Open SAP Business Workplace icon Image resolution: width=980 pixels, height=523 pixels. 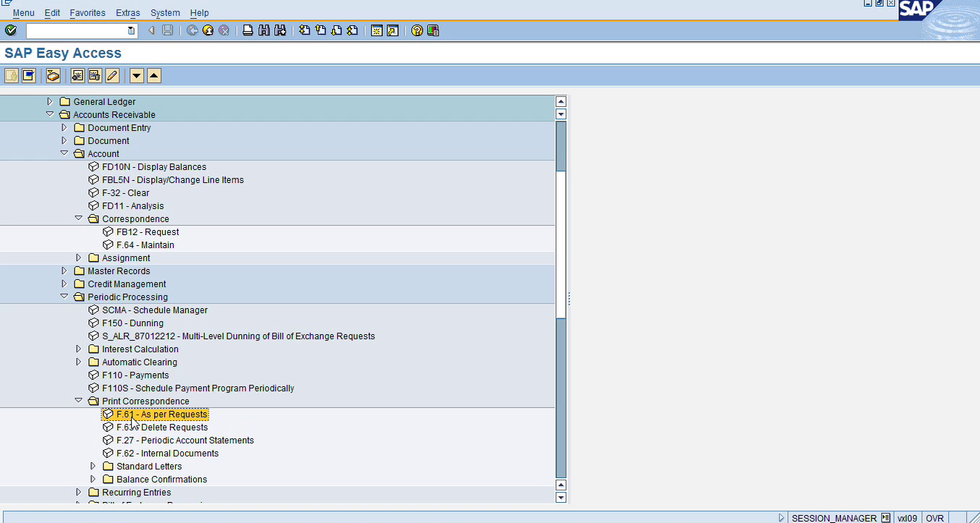(53, 75)
